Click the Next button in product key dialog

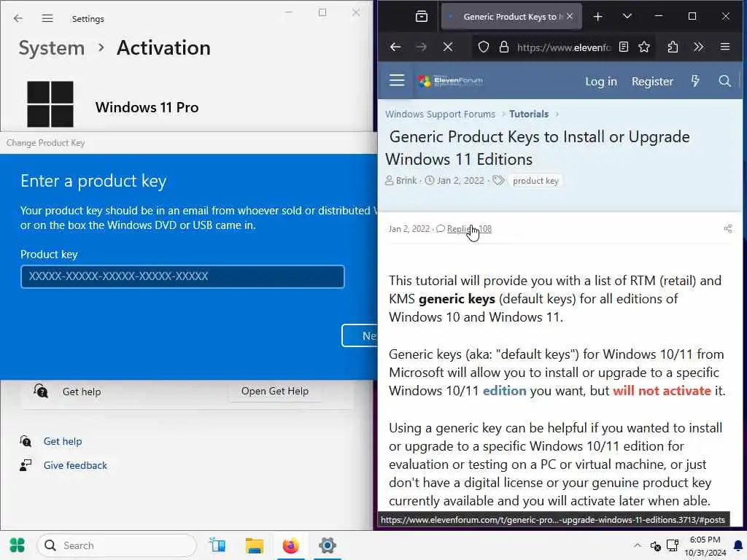point(360,335)
